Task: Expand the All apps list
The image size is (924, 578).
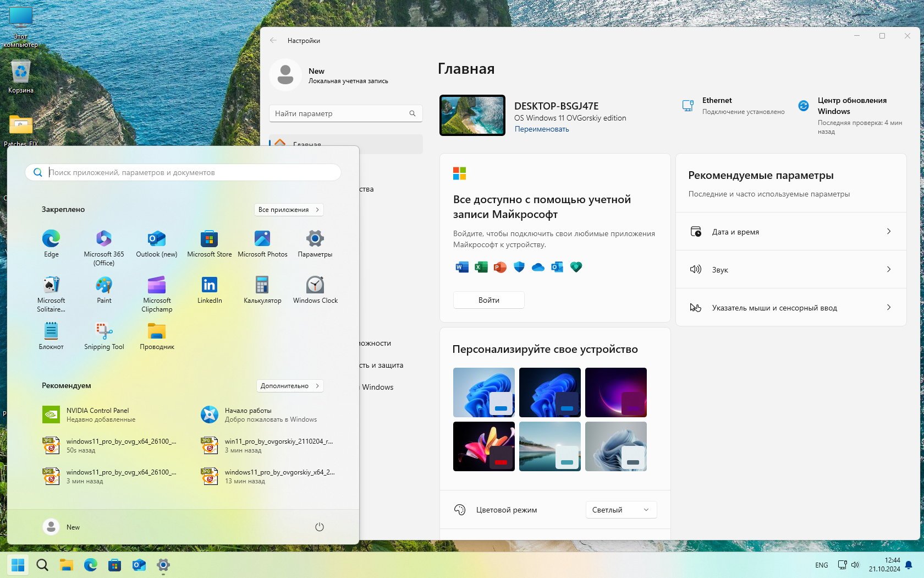Action: [x=288, y=210]
